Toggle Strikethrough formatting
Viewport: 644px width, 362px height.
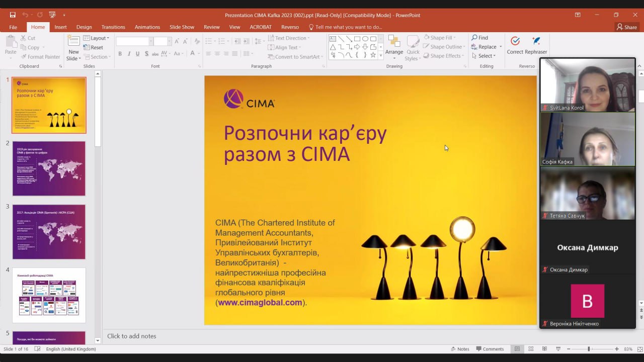click(x=156, y=54)
